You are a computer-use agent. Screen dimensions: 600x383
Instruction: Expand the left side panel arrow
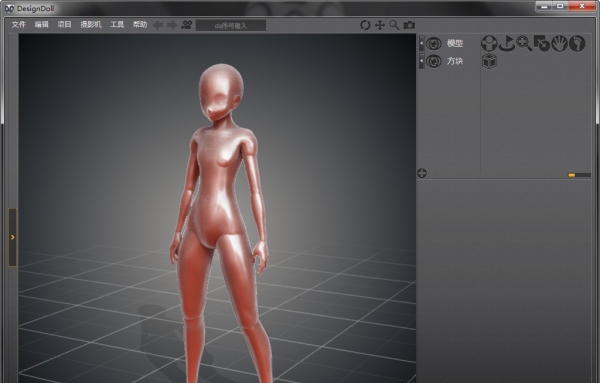pyautogui.click(x=13, y=237)
